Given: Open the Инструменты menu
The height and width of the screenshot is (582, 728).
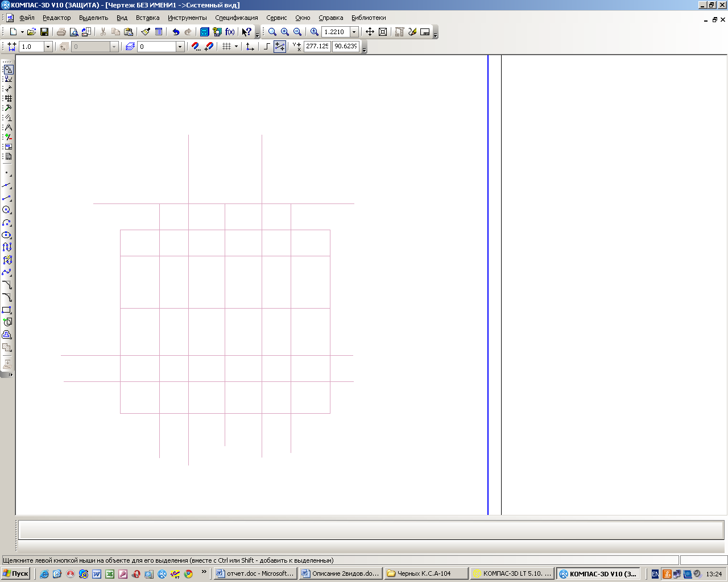Looking at the screenshot, I should click(x=187, y=18).
